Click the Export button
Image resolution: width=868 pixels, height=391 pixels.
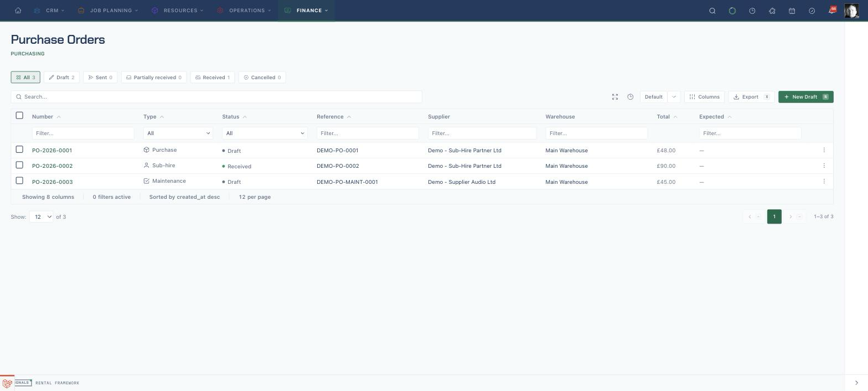751,97
